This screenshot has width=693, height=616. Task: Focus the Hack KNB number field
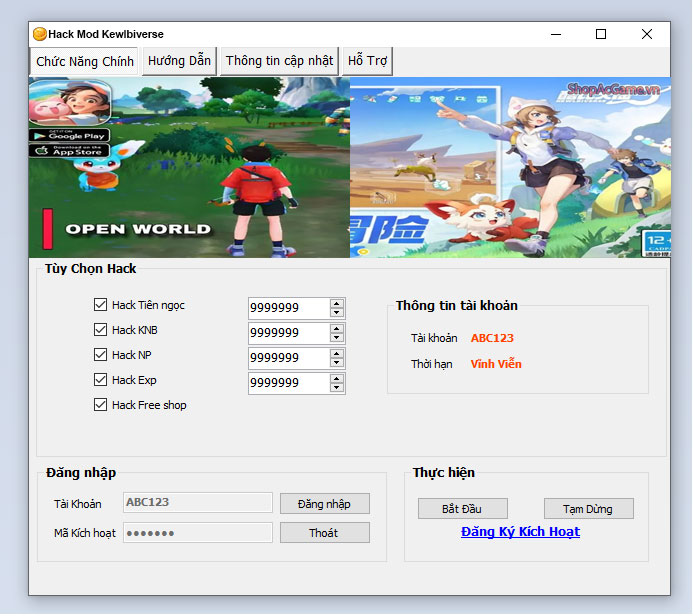click(x=289, y=333)
